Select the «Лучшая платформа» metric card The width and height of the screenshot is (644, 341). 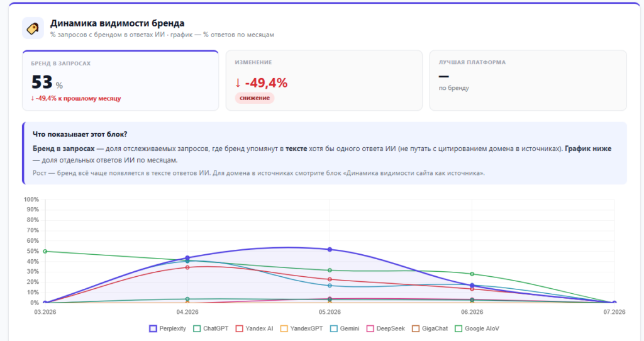click(x=528, y=81)
